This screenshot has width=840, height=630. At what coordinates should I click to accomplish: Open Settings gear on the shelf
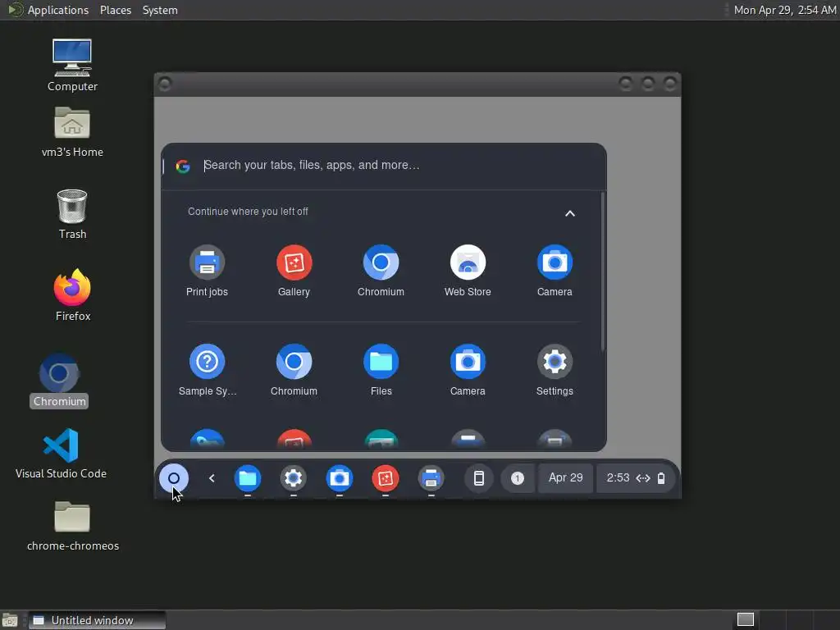pos(293,478)
